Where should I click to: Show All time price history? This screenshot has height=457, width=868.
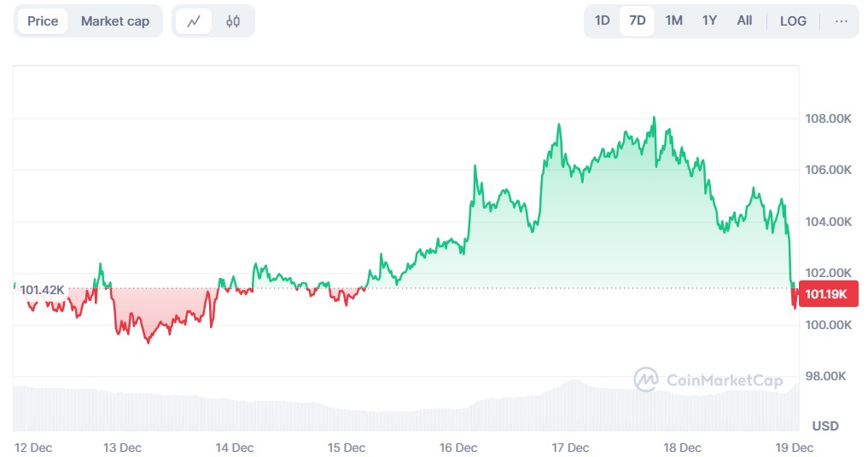744,21
